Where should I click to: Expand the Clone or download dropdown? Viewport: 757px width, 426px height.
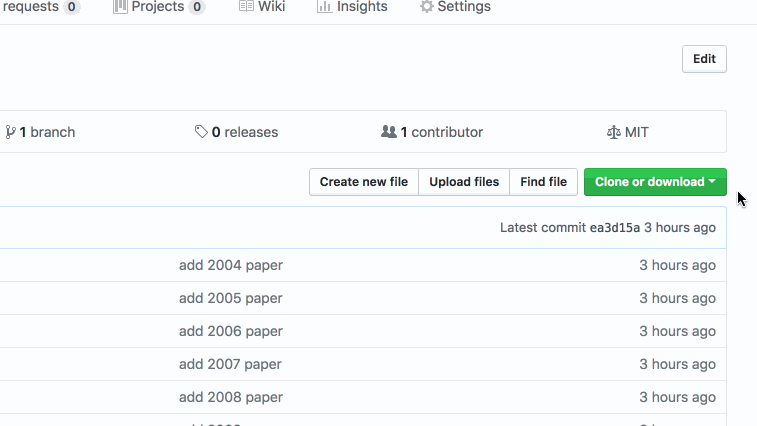tap(655, 182)
